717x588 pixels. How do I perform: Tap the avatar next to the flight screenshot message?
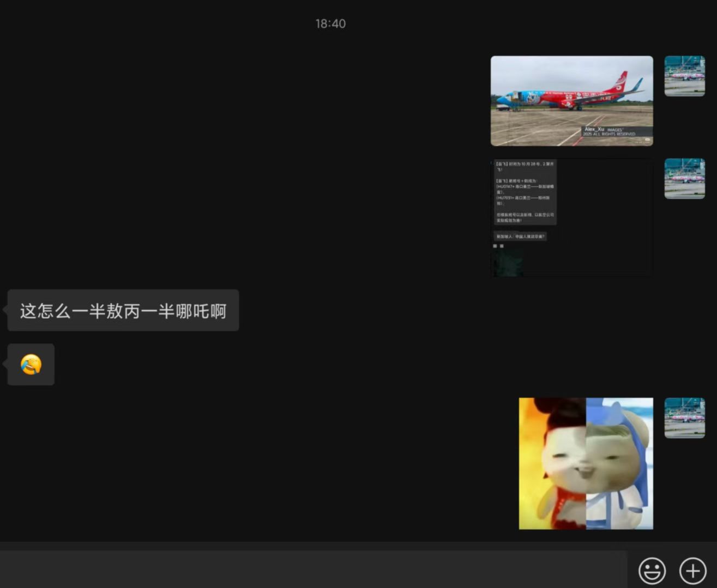684,179
